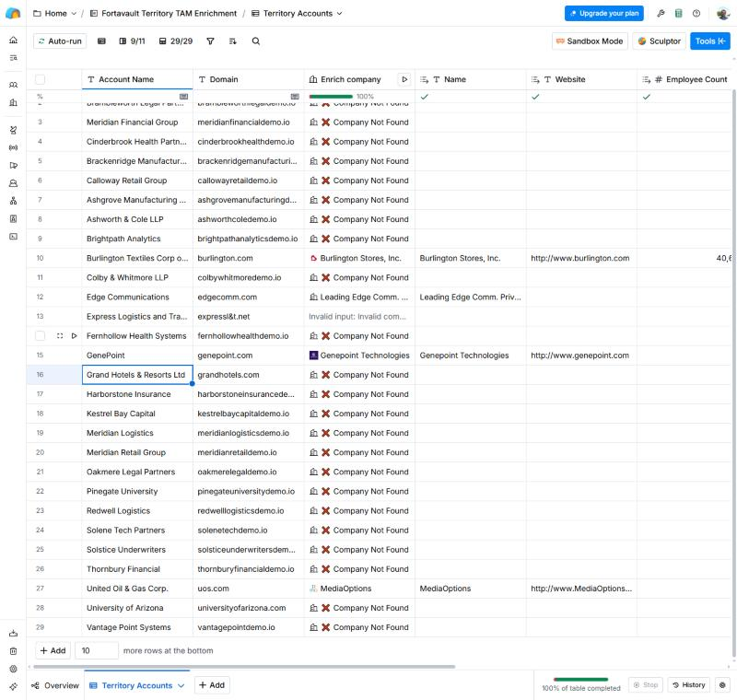Open the row height view icon

(101, 41)
